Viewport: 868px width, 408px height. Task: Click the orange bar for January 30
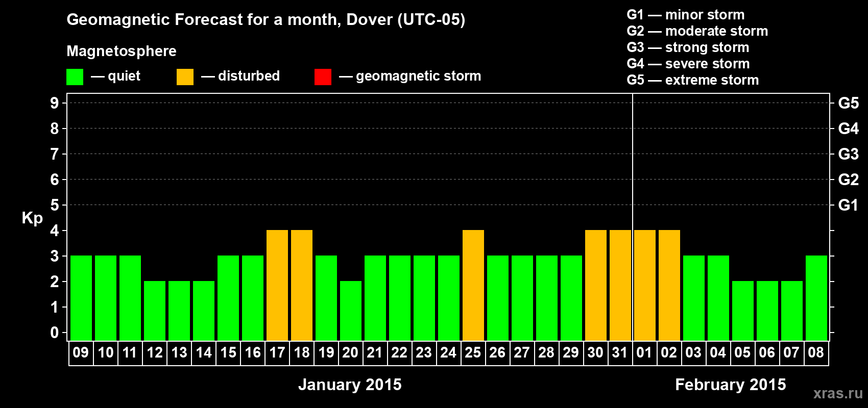(x=596, y=285)
